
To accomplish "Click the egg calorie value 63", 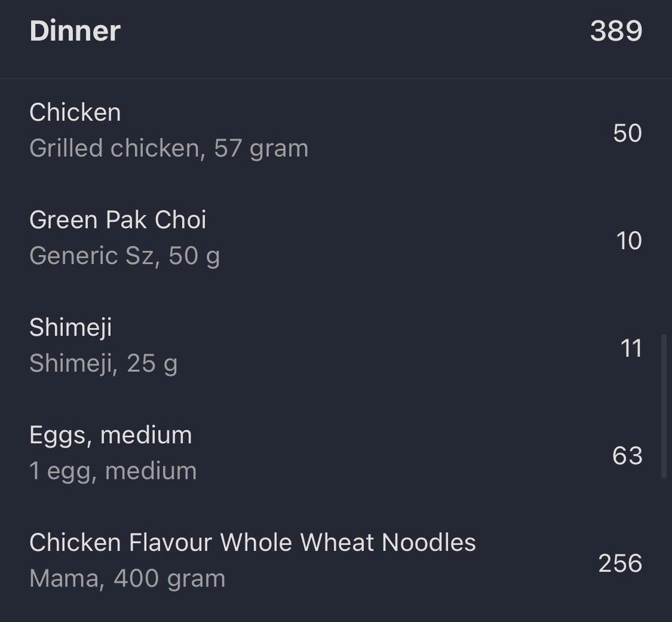I will 627,456.
